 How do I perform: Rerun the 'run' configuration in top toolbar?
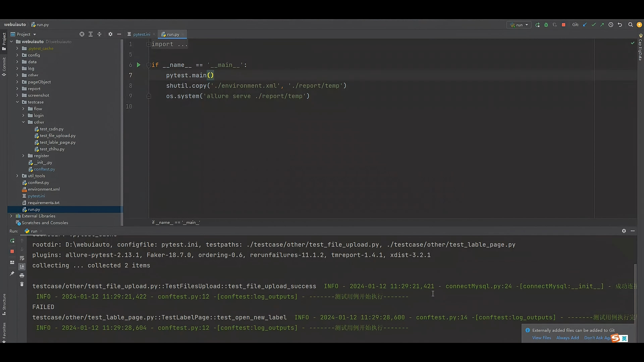click(x=537, y=25)
